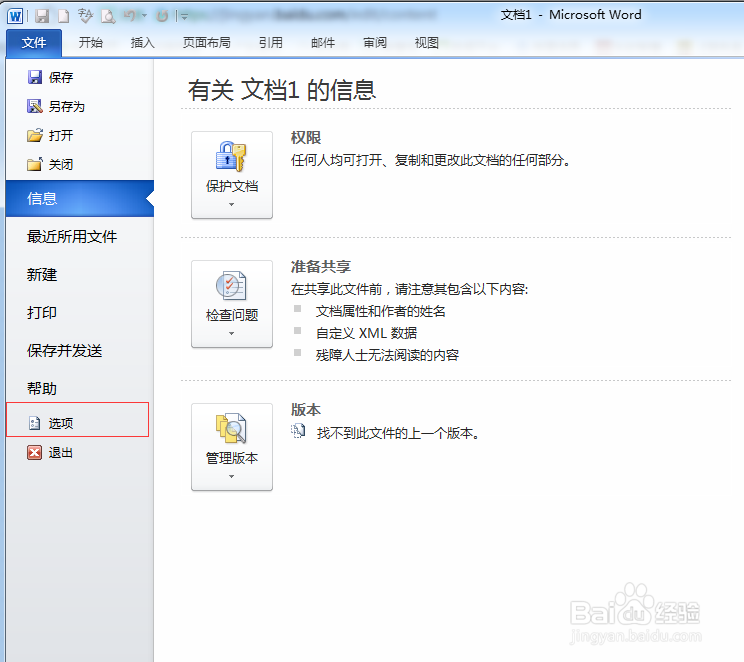
Task: Open the 页面布局 (Page Layout) tab
Action: 206,43
